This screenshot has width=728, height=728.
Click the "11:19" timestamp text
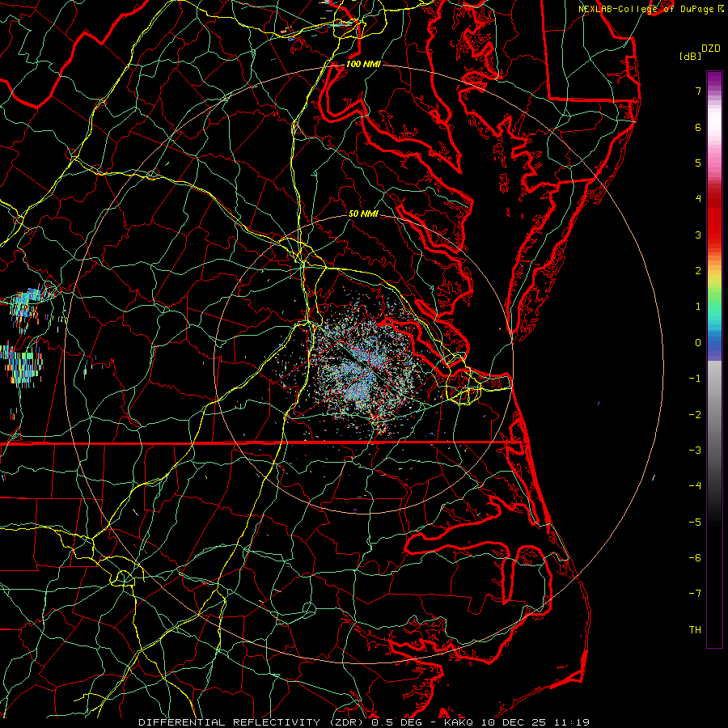pos(573,722)
